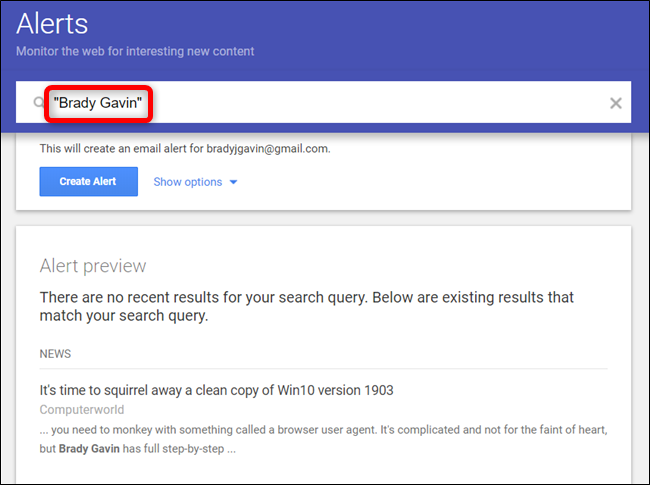
Task: Click the Alerts page title
Action: (52, 24)
